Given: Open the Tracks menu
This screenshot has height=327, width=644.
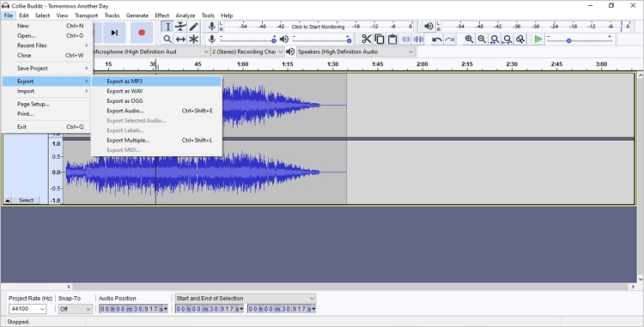Looking at the screenshot, I should (x=112, y=15).
